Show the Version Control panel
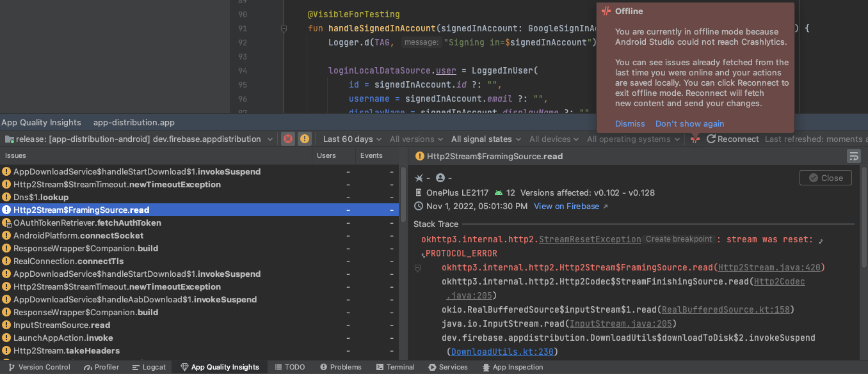Image resolution: width=868 pixels, height=374 pixels. [39, 367]
